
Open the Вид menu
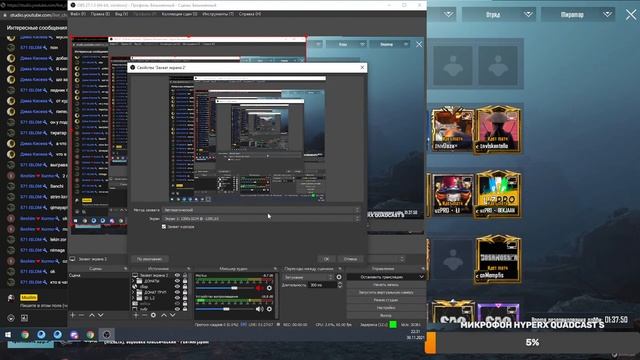(121, 14)
